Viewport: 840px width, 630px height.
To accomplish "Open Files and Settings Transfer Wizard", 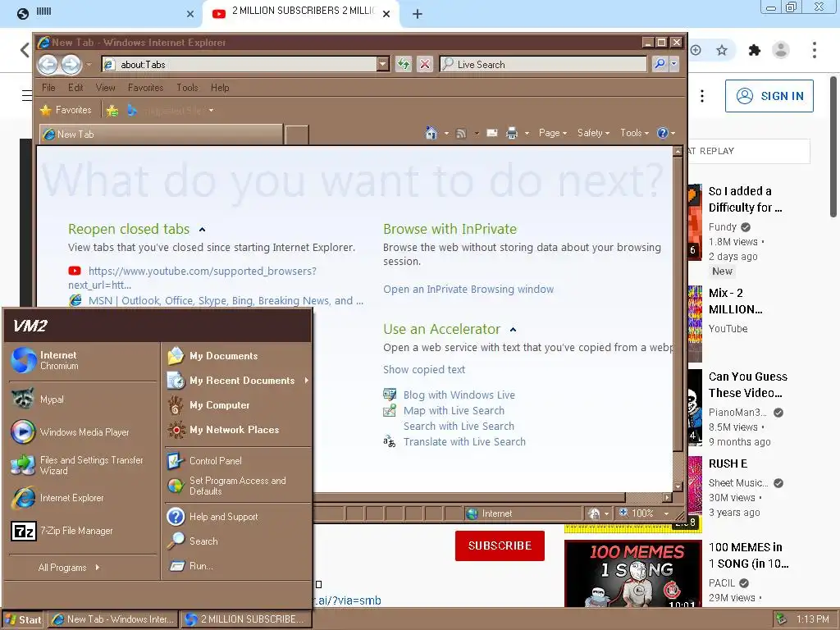I will pos(83,466).
